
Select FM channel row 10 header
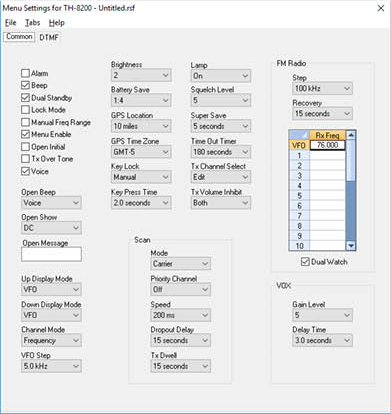coord(299,246)
